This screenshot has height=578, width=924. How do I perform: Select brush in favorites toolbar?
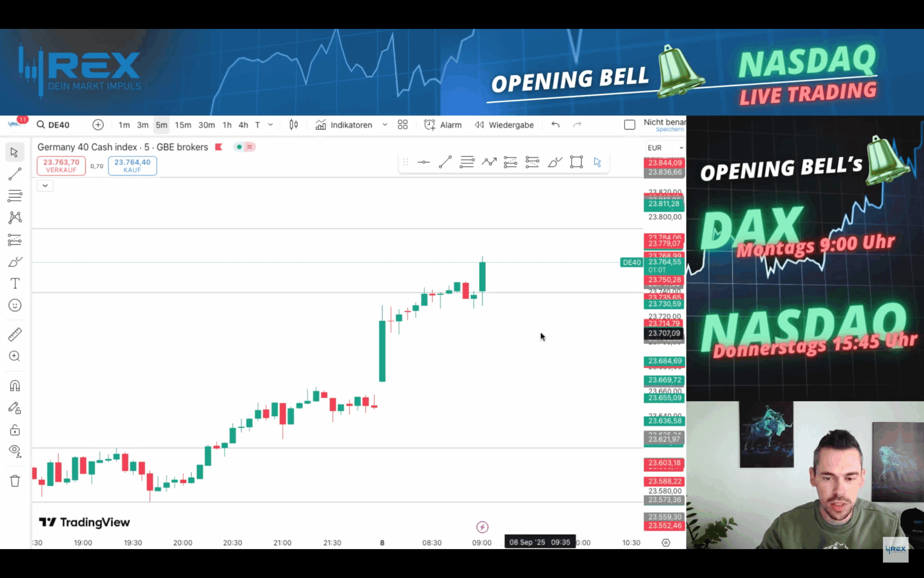[x=554, y=163]
